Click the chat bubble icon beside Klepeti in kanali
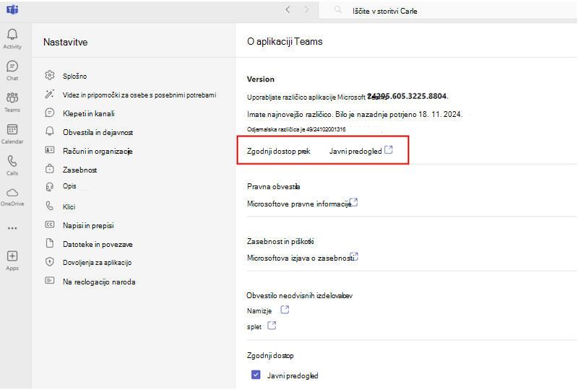 point(49,113)
